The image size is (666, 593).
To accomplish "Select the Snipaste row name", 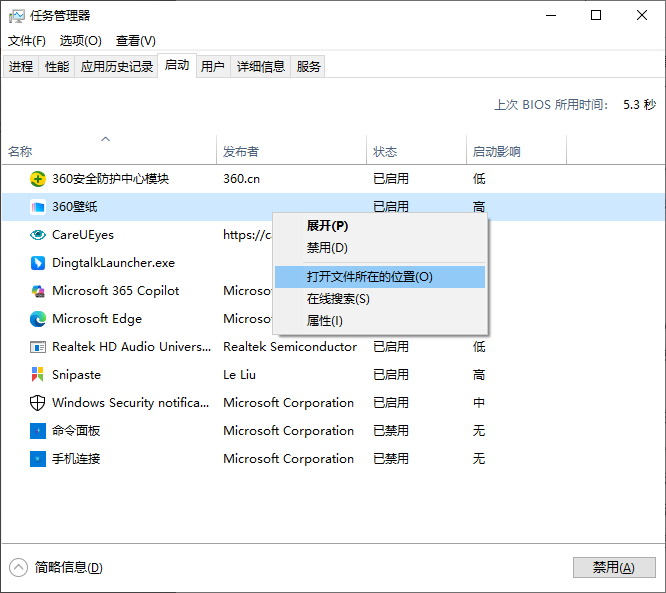I will tap(76, 375).
